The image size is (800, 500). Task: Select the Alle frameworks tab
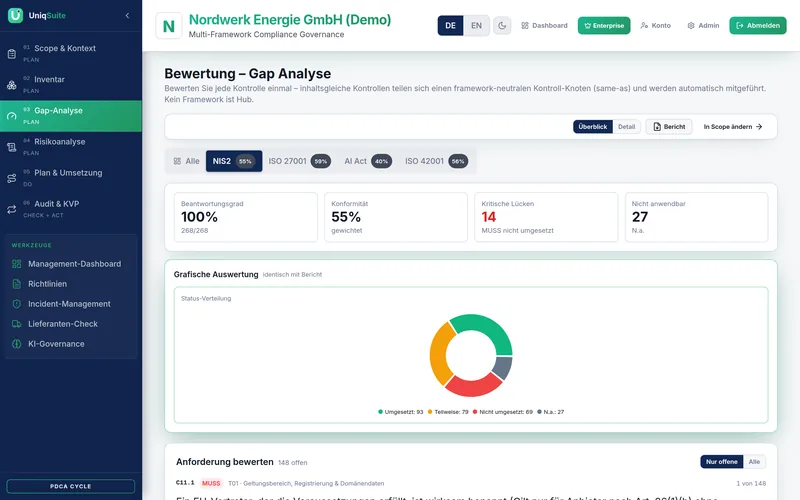(186, 161)
